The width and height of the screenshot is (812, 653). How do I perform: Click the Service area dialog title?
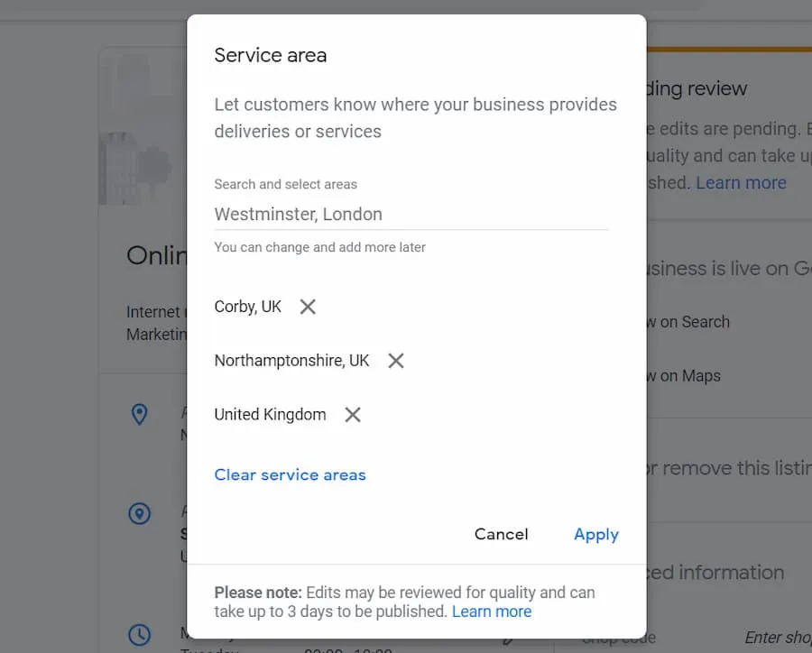271,55
